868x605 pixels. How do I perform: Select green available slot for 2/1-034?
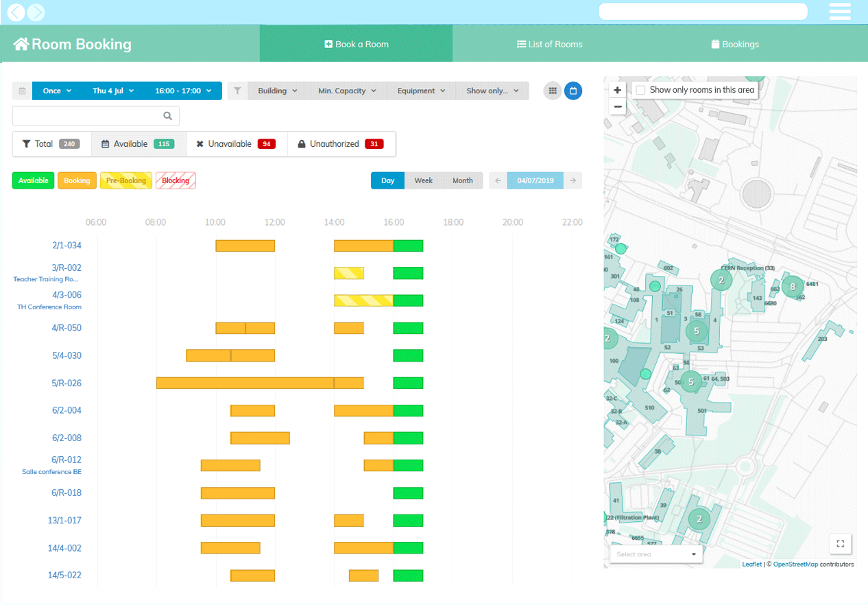pos(408,246)
